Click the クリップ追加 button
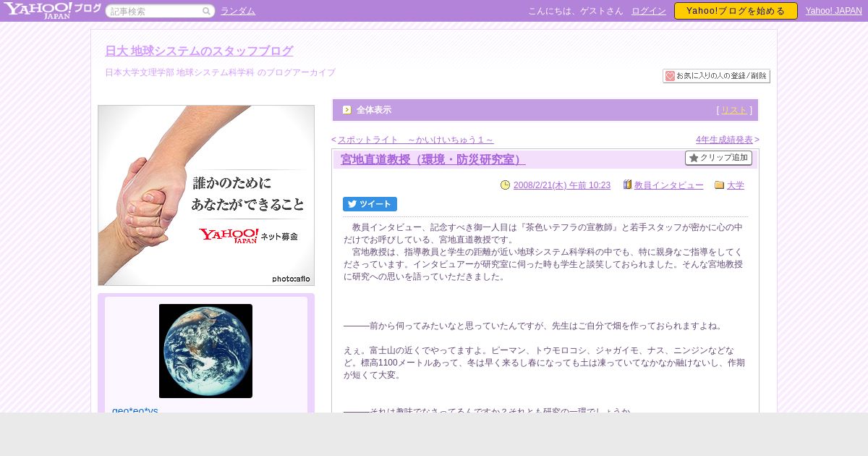Screen dimensions: 868x456 [718, 158]
